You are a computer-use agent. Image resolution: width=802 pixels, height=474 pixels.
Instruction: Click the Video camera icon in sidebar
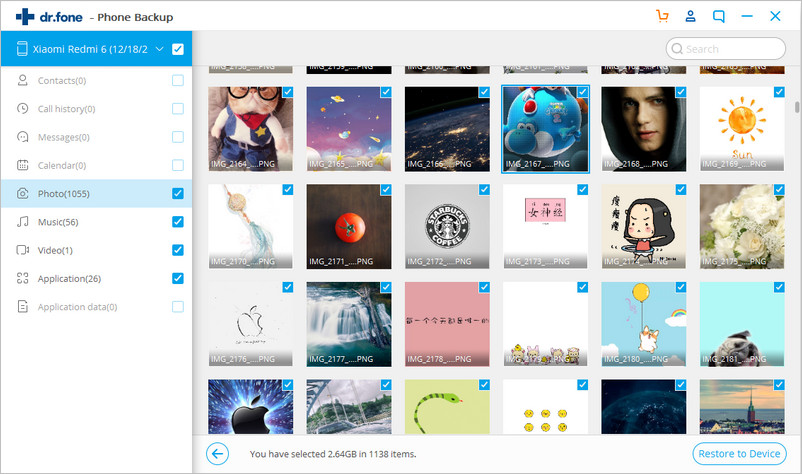[x=22, y=250]
